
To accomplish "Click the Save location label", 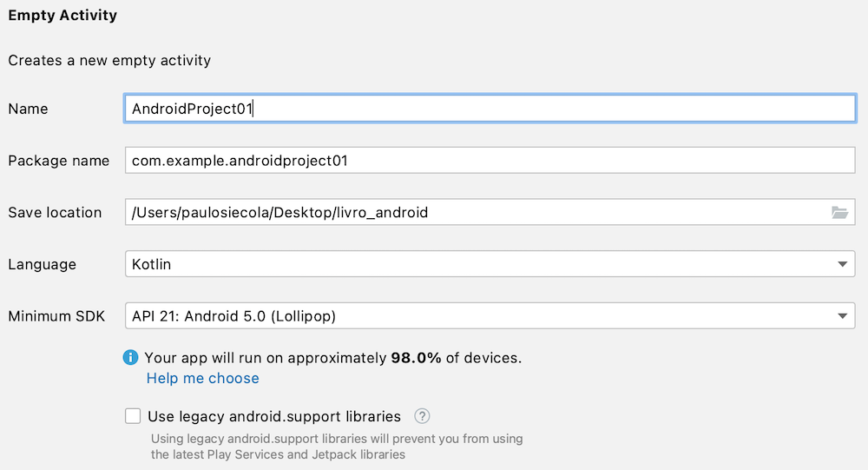I will (x=55, y=213).
